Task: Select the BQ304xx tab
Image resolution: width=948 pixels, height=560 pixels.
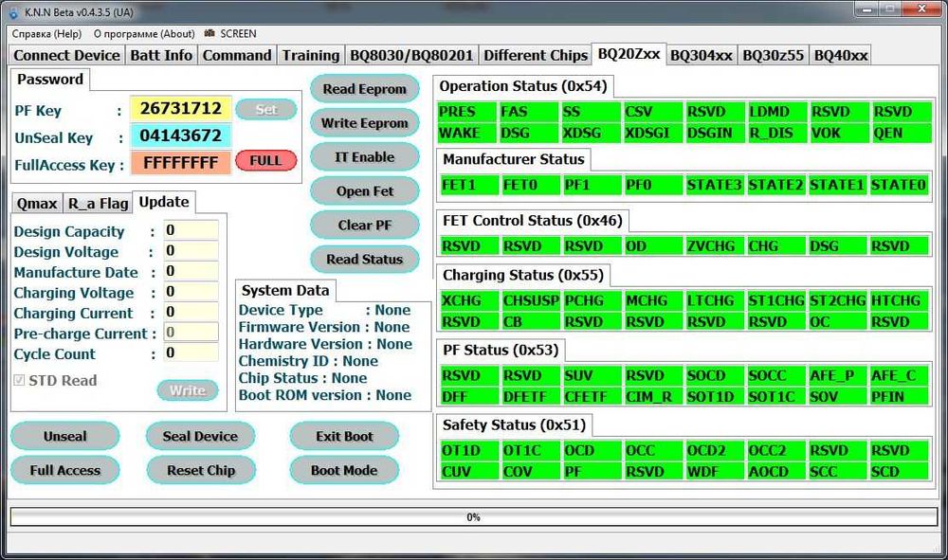Action: coord(702,55)
